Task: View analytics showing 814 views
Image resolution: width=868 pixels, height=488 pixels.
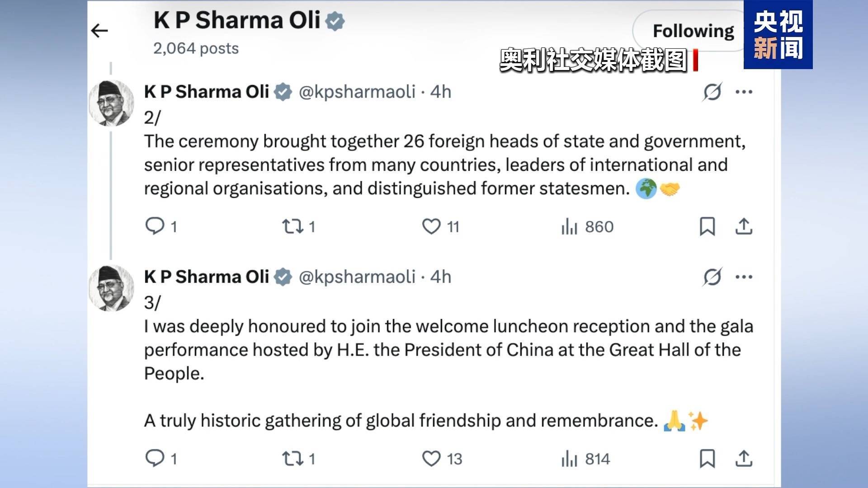Action: [570, 459]
